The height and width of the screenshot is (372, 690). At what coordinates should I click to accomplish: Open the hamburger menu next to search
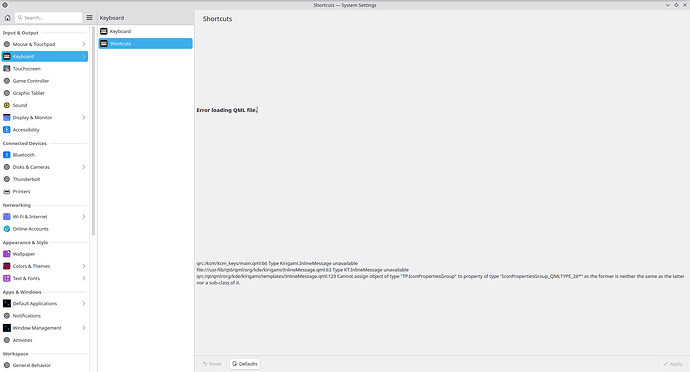[x=89, y=18]
